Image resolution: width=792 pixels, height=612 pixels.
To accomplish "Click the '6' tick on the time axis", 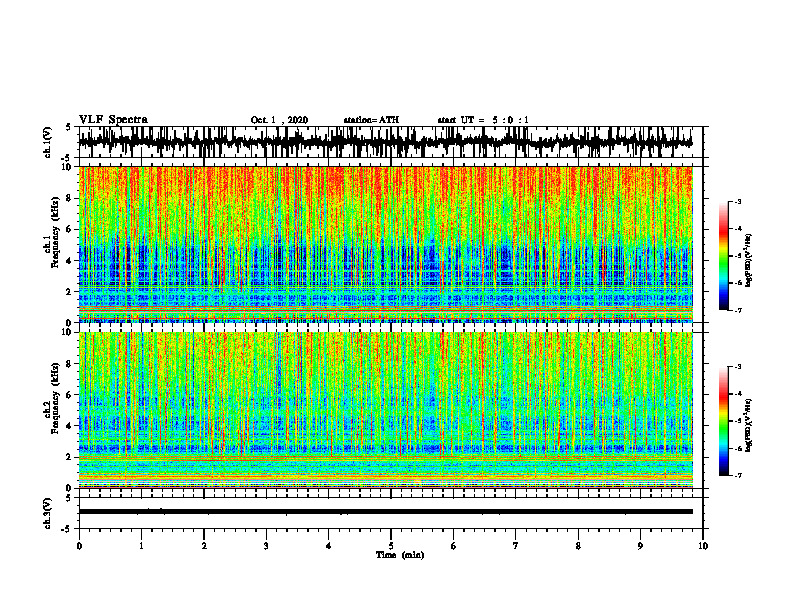I will pyautogui.click(x=454, y=546).
